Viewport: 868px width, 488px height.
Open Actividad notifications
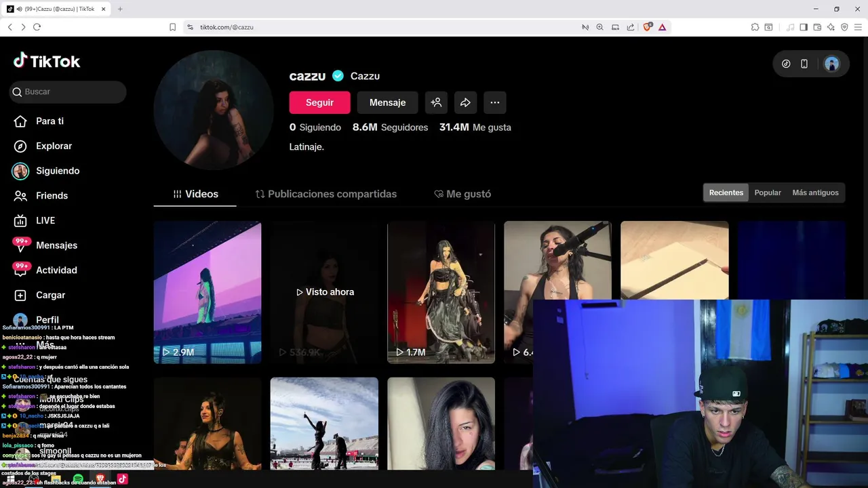click(x=45, y=270)
